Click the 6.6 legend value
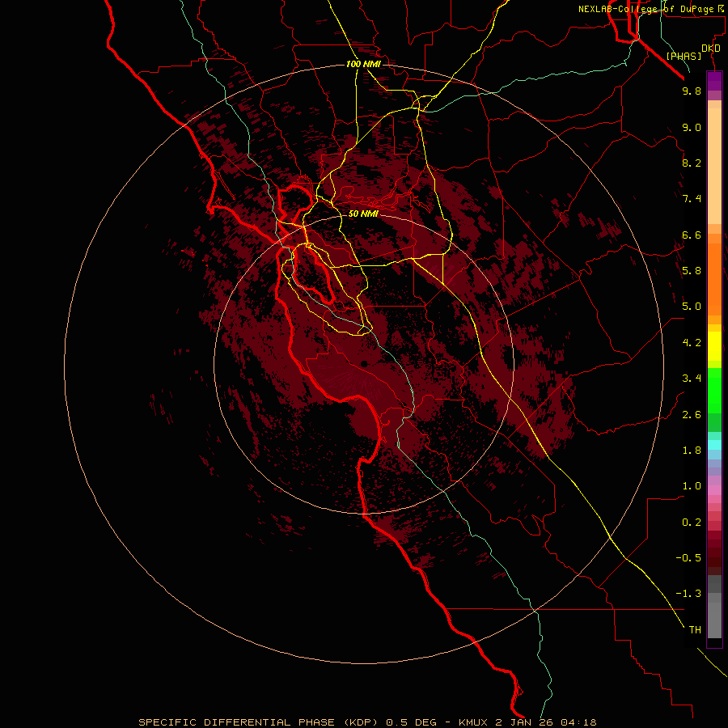This screenshot has width=728, height=728. (692, 235)
